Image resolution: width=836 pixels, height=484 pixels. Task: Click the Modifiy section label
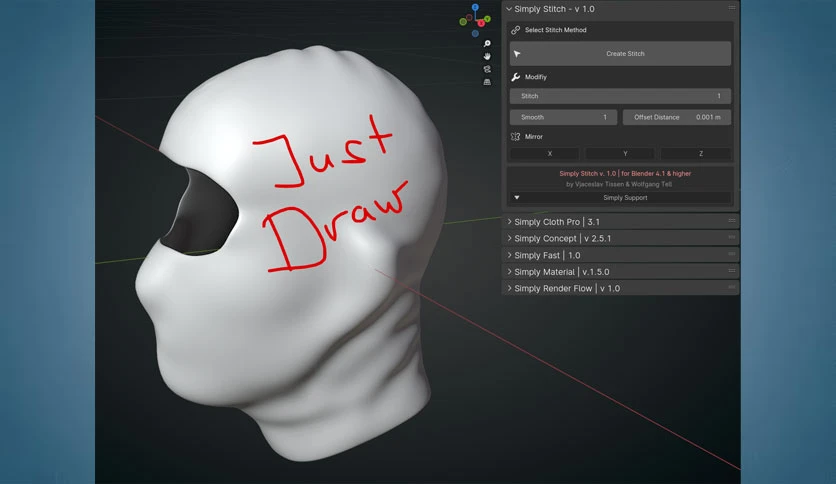coord(536,77)
